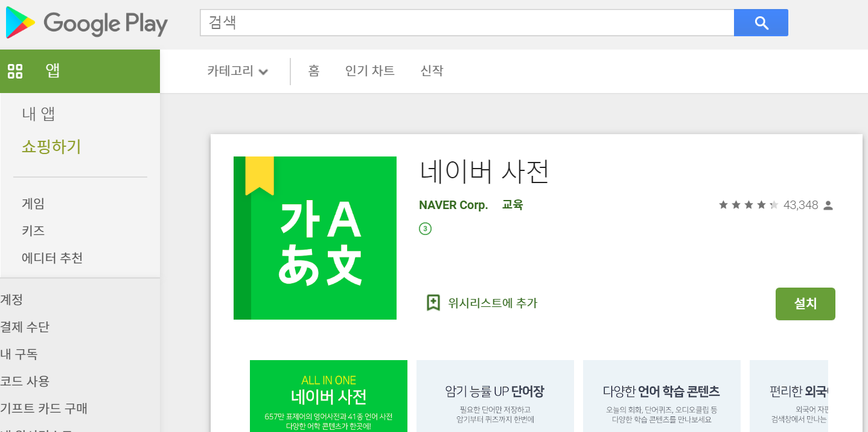868x432 pixels.
Task: Open 계정 in the sidebar
Action: click(11, 300)
